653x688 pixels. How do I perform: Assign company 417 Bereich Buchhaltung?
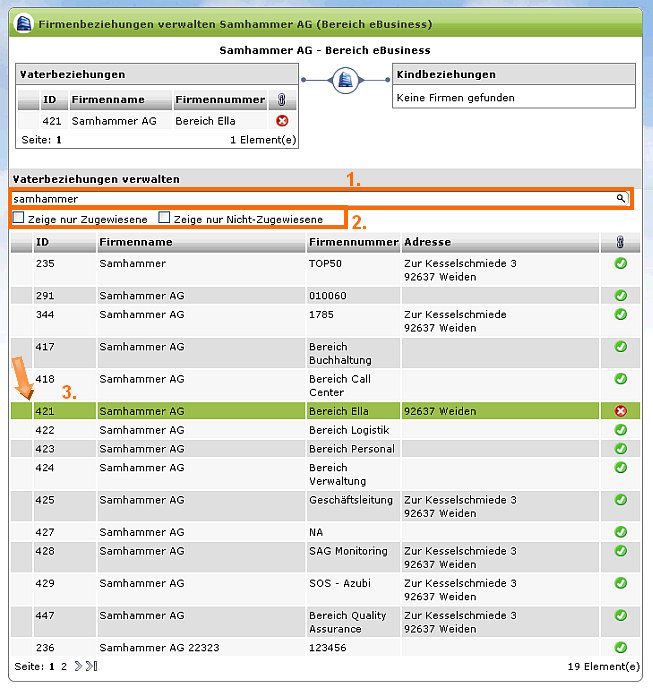tap(620, 347)
